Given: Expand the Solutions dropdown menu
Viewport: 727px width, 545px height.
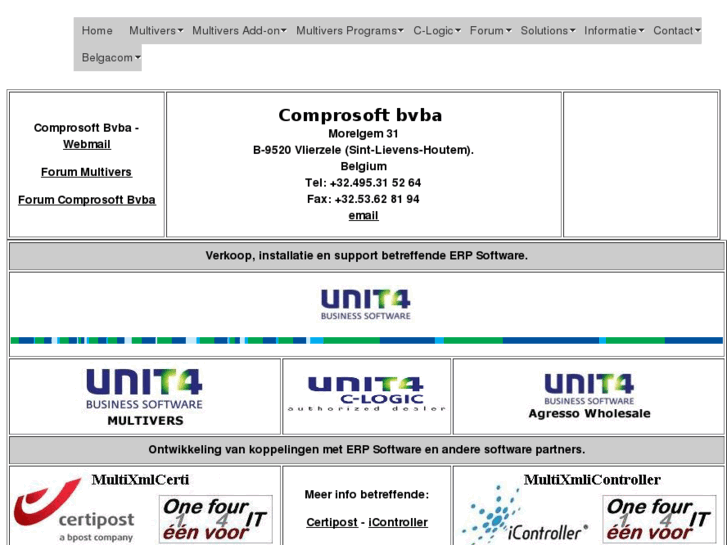Looking at the screenshot, I should point(548,31).
